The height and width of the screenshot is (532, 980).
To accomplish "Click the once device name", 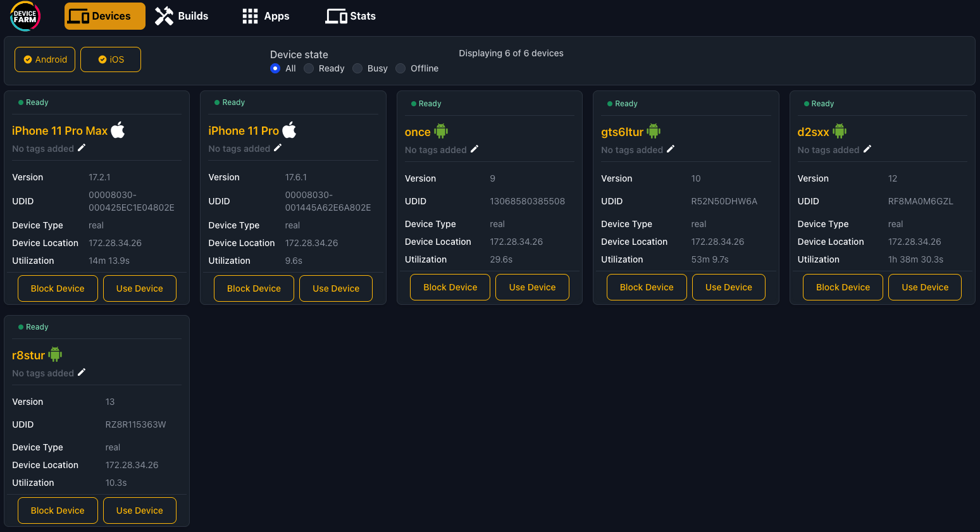I will [x=418, y=132].
